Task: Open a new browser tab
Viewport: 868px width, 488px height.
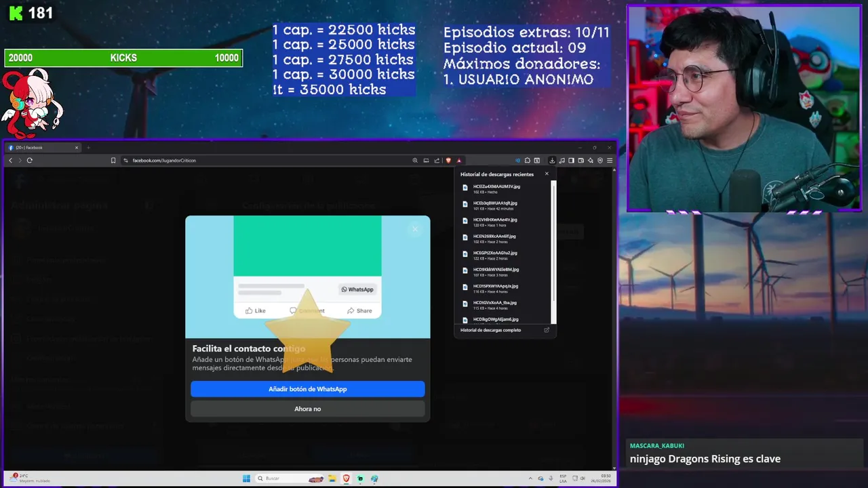Action: 88,148
